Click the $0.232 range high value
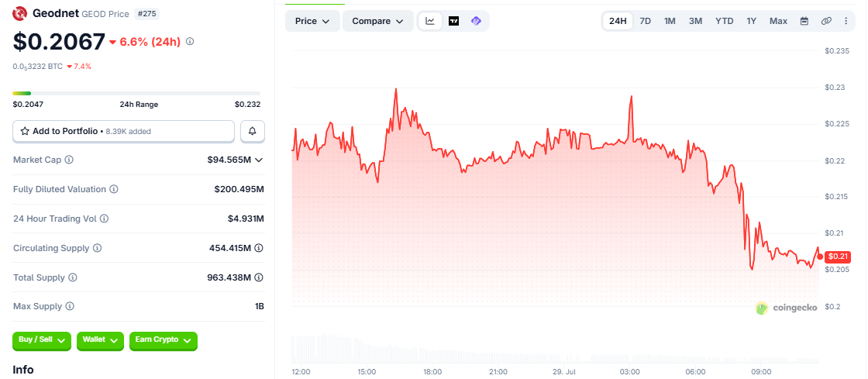The image size is (868, 379). [247, 104]
